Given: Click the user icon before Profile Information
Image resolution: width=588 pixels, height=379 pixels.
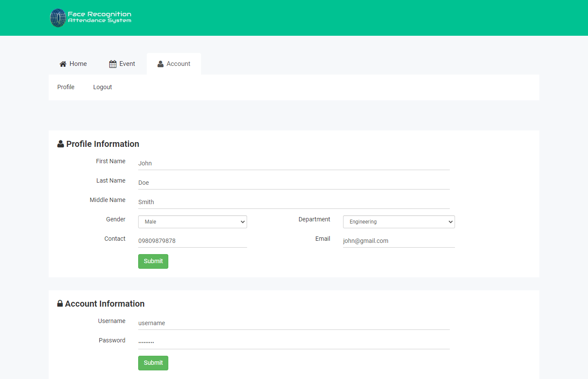Looking at the screenshot, I should (61, 144).
